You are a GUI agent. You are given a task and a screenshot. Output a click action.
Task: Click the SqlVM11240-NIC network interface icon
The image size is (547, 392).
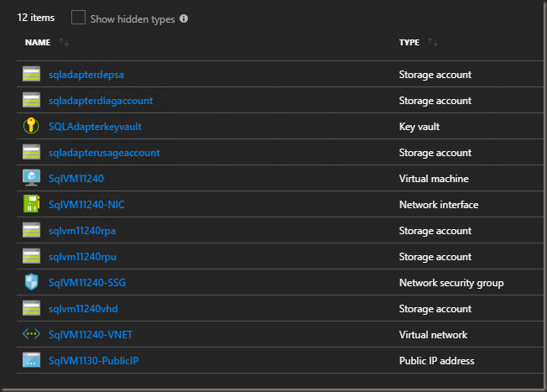32,205
